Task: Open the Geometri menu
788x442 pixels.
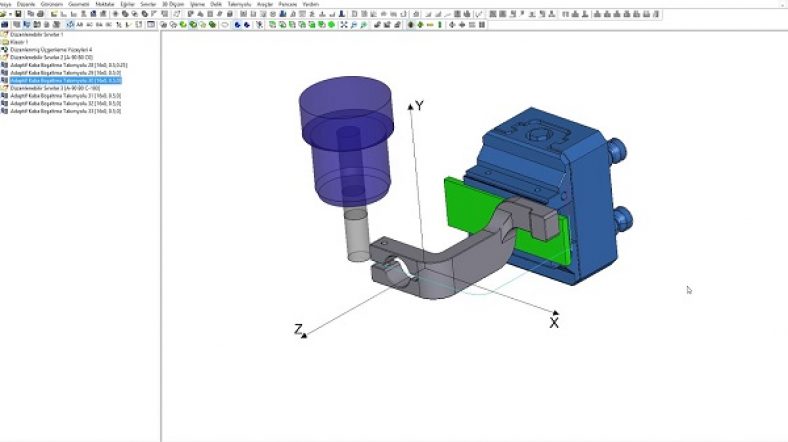Action: coord(79,4)
